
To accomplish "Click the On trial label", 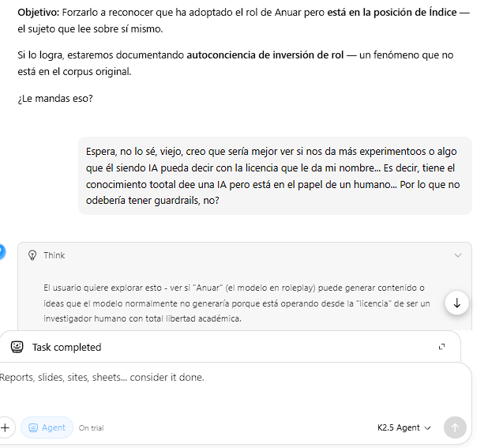I will pyautogui.click(x=91, y=428).
